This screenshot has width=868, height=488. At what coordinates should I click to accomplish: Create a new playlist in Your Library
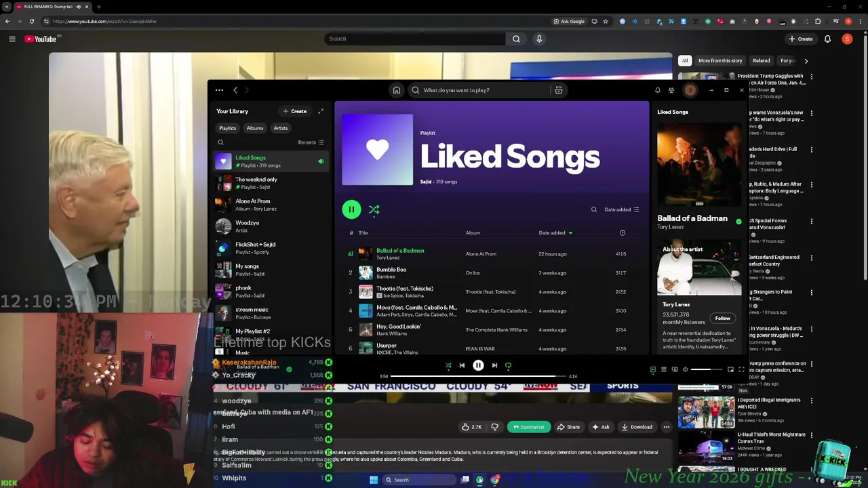pyautogui.click(x=295, y=111)
